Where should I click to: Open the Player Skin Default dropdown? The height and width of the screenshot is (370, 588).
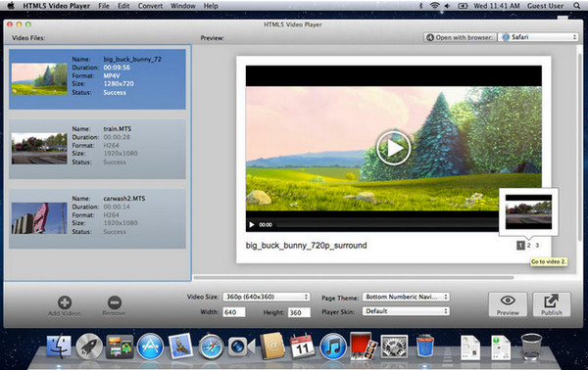click(406, 311)
